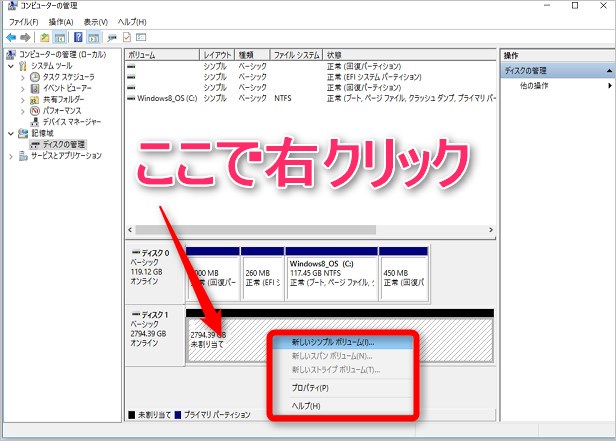This screenshot has width=616, height=441.
Task: Click 他の操作 in the actions pane
Action: tap(534, 85)
